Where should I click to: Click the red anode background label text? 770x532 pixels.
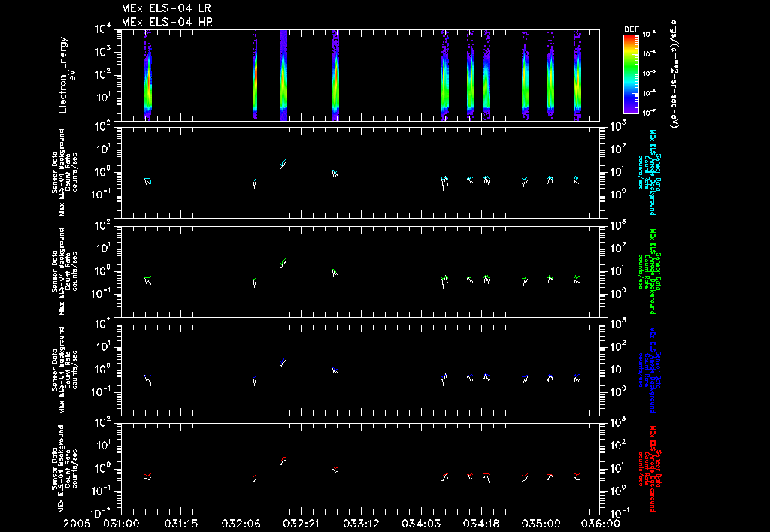click(x=649, y=469)
